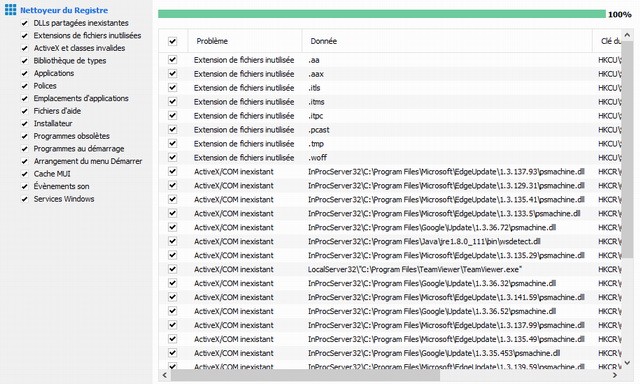The height and width of the screenshot is (384, 640).
Task: Toggle Fichiers d'aide checkbox
Action: pos(24,111)
